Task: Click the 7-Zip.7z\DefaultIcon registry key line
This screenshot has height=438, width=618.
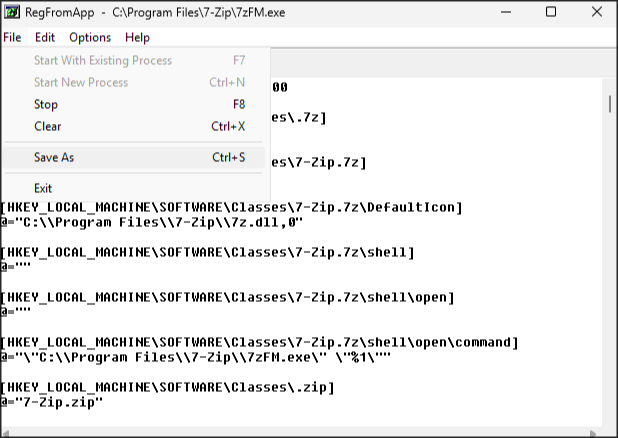Action: 231,207
